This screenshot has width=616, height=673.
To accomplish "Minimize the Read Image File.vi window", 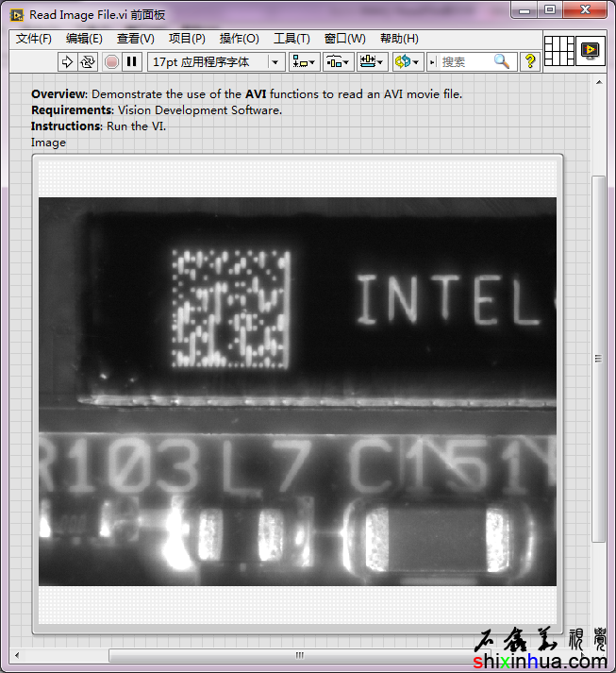I will click(524, 10).
